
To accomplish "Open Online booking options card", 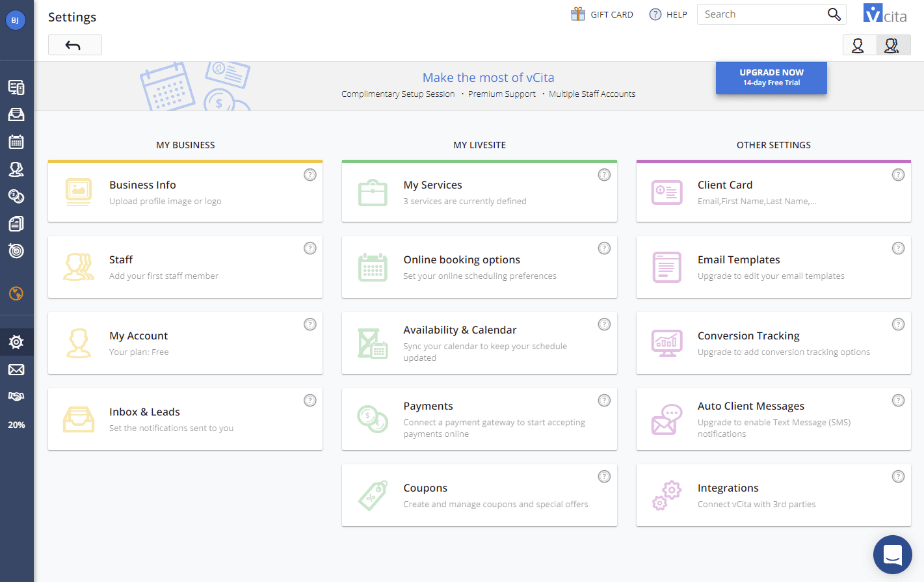I will click(479, 267).
